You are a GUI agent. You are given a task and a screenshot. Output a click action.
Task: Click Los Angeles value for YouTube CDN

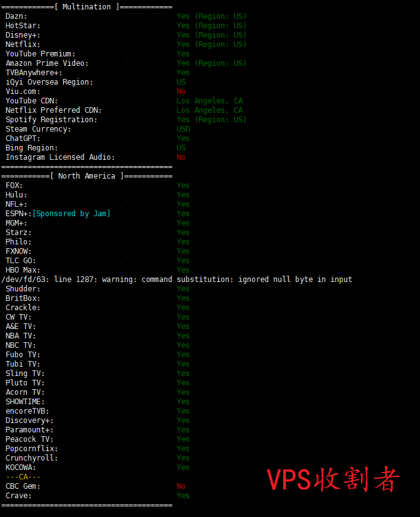point(209,101)
